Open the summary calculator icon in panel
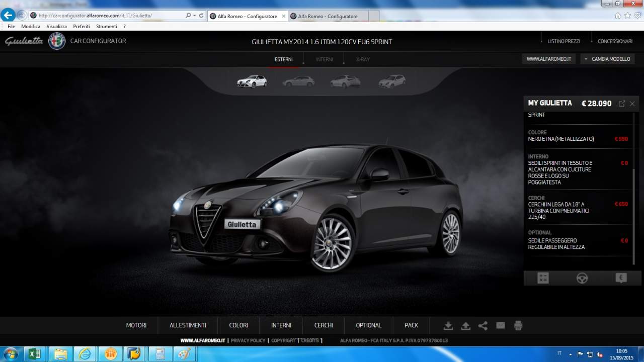Viewport: 644px width, 362px height. (x=543, y=278)
